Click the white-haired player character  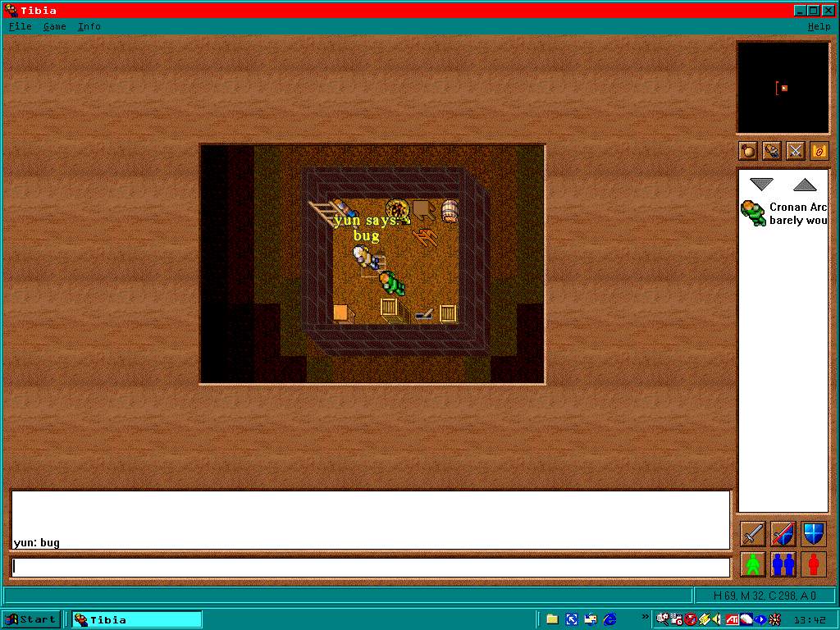(367, 257)
